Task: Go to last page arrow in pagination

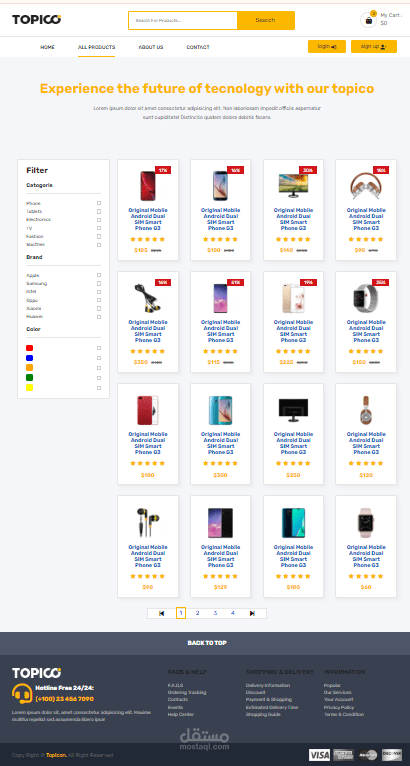Action: (252, 613)
